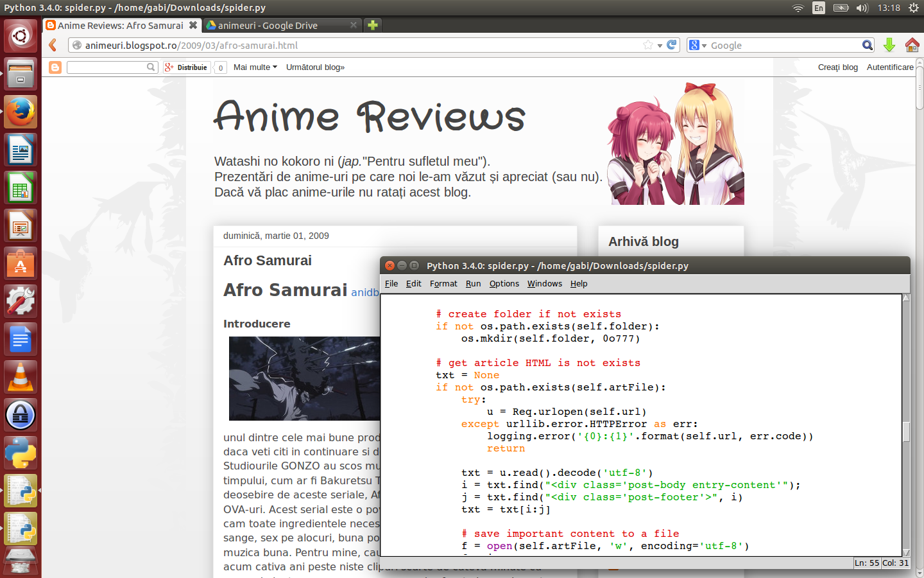This screenshot has height=578, width=924.
Task: Click the Google+ "Distribuie" share button
Action: (186, 67)
